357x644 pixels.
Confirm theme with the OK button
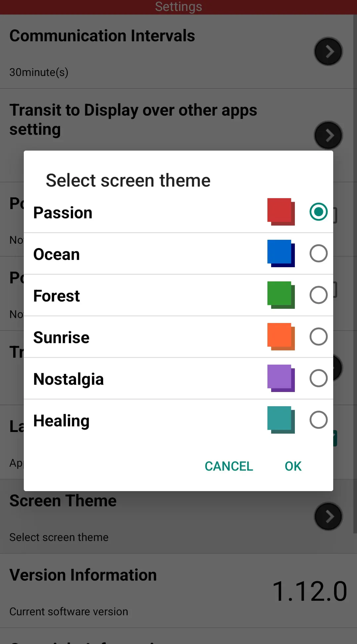293,466
